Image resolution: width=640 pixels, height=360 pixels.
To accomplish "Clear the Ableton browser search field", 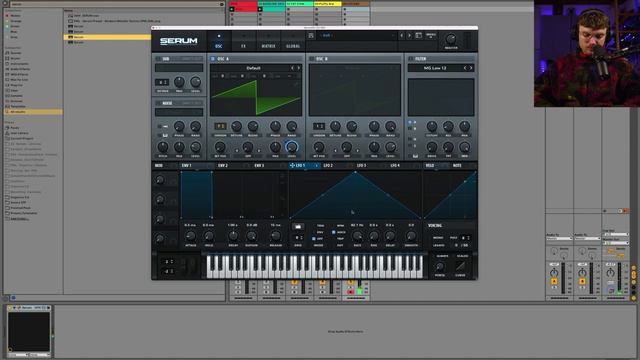I will coord(222,4).
